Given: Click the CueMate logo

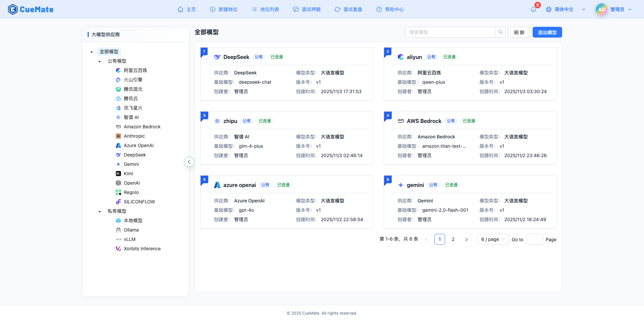Looking at the screenshot, I should [31, 9].
